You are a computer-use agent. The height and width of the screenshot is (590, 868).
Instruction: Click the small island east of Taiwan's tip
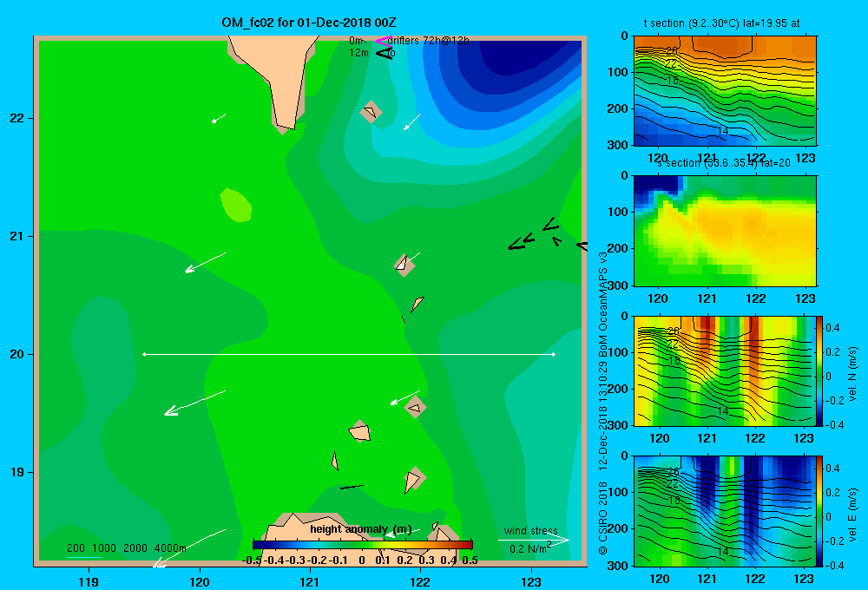(371, 112)
